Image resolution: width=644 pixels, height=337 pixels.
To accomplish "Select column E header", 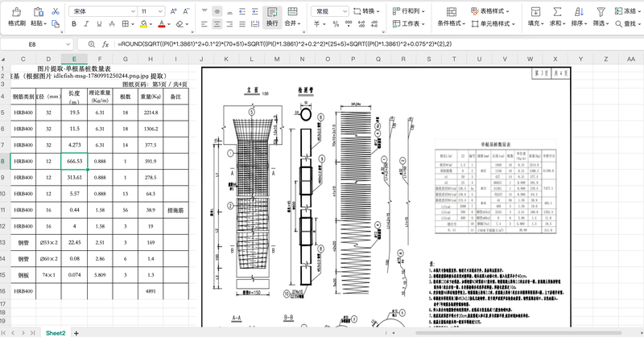I will tap(74, 59).
